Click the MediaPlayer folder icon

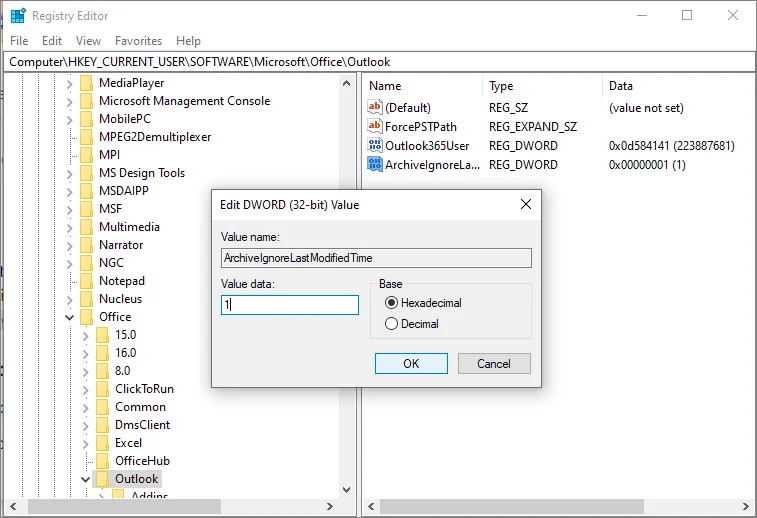(x=87, y=83)
